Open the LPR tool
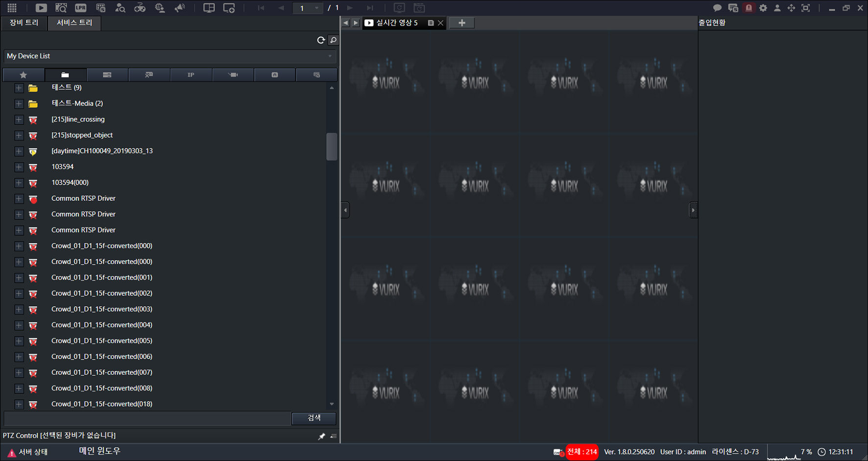The image size is (868, 461). 81,8
